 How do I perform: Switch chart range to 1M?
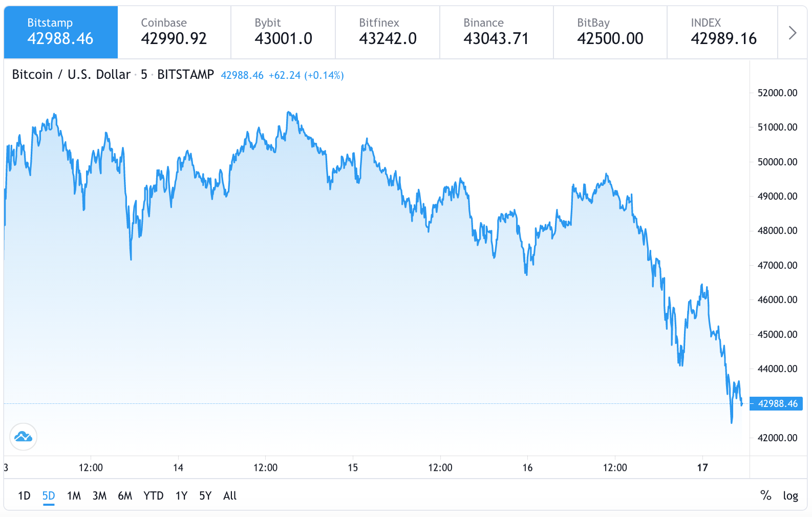[74, 496]
